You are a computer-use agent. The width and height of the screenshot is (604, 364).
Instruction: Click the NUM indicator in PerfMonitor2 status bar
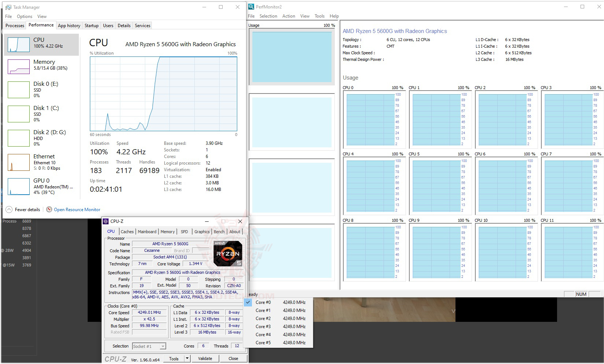coord(581,294)
